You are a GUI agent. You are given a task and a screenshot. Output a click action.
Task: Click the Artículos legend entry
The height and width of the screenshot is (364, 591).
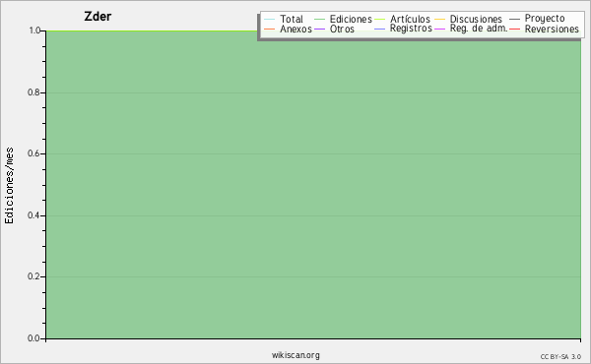402,19
